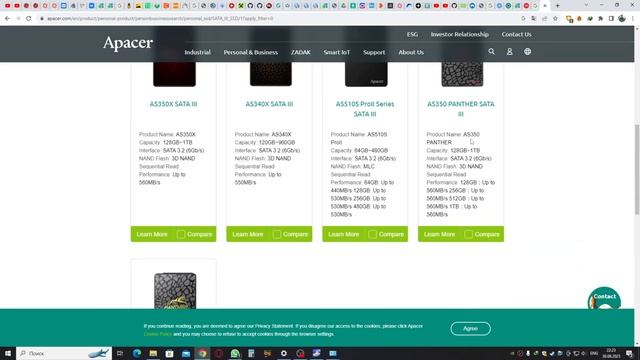Open the orange extension icon in toolbar
Viewport: 640px width, 360px height.
(x=579, y=18)
